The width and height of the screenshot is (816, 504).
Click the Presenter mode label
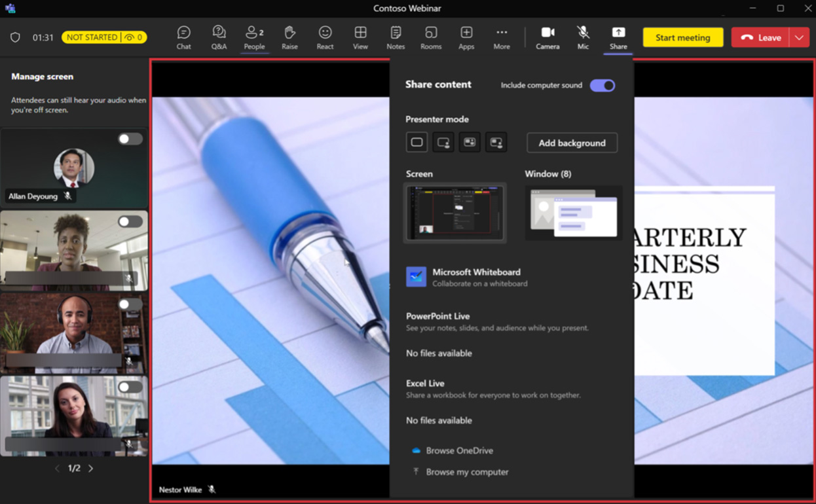(437, 119)
